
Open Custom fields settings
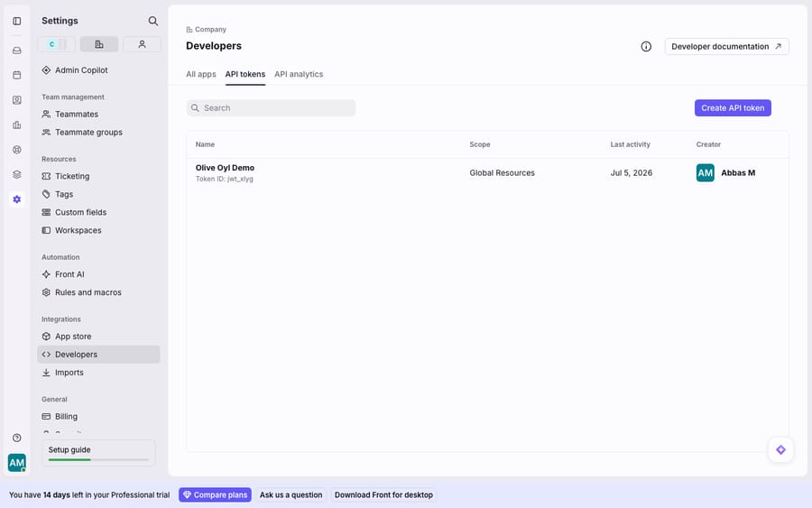pos(98,212)
